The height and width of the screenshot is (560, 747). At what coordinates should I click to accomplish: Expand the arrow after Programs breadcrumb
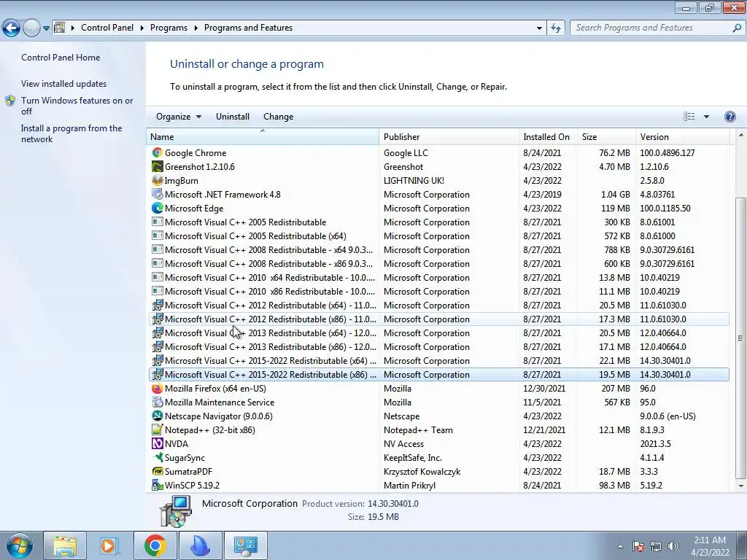click(x=196, y=28)
